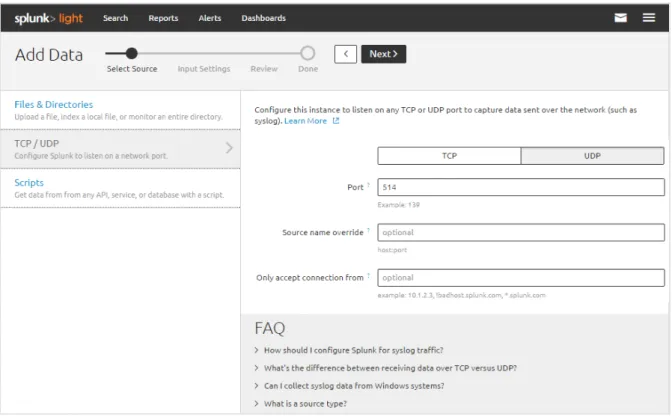Click the Review step label
The height and width of the screenshot is (417, 672).
point(264,69)
